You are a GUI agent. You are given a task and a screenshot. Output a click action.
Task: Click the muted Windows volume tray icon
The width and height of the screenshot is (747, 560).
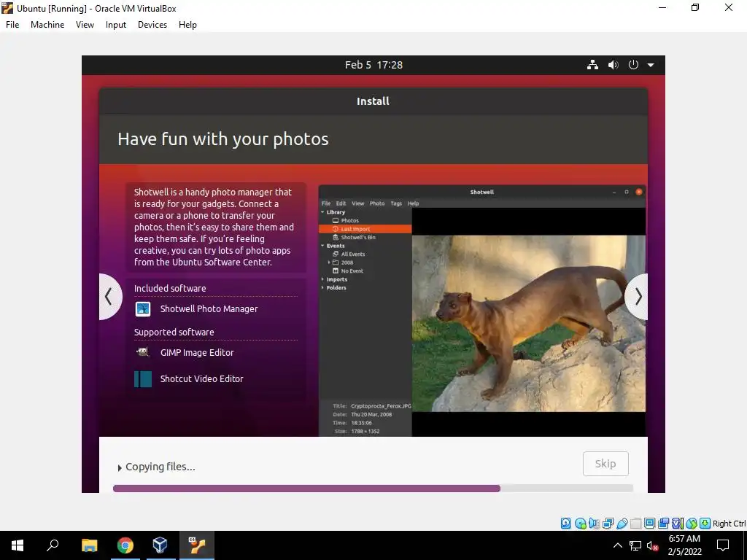pyautogui.click(x=653, y=545)
